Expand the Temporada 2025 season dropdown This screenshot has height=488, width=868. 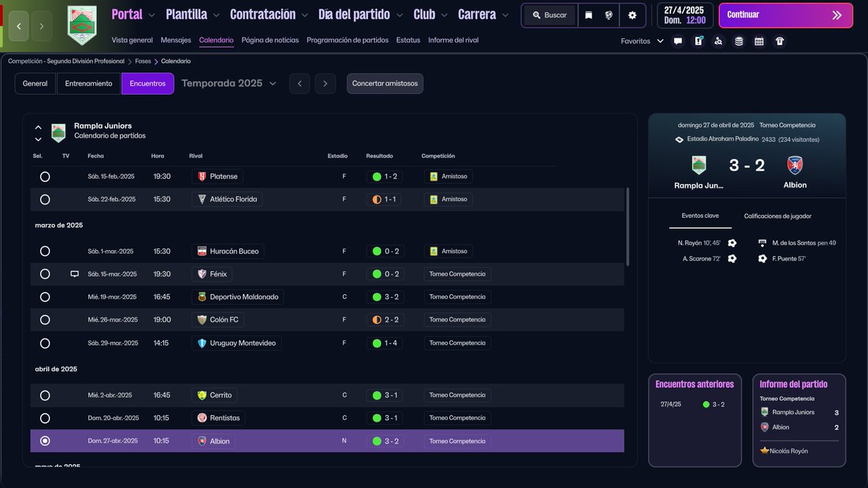click(229, 83)
